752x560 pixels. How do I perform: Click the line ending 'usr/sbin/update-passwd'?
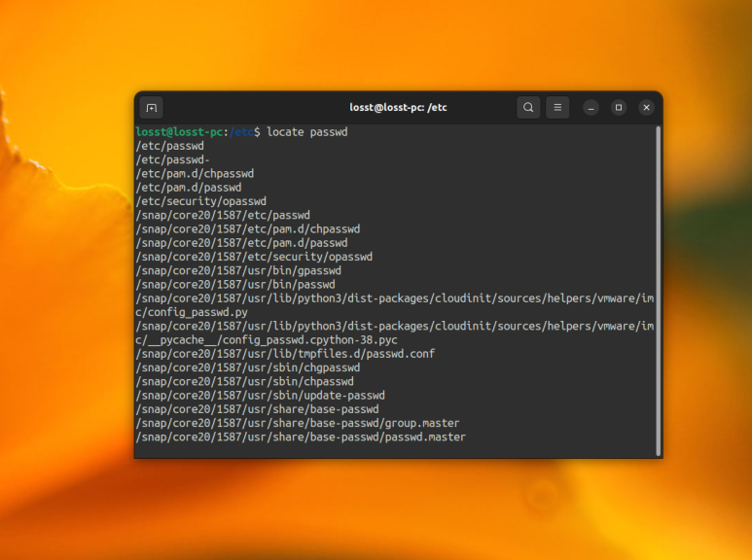pos(260,396)
